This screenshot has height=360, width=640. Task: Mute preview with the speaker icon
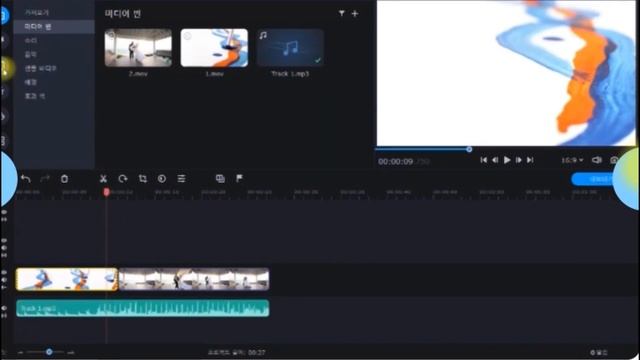596,160
